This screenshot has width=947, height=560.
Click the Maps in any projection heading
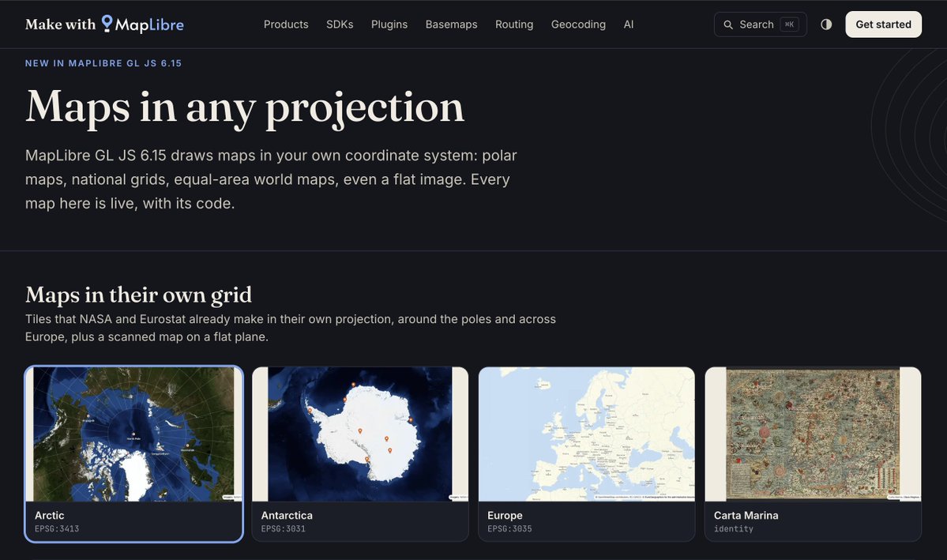[245, 107]
